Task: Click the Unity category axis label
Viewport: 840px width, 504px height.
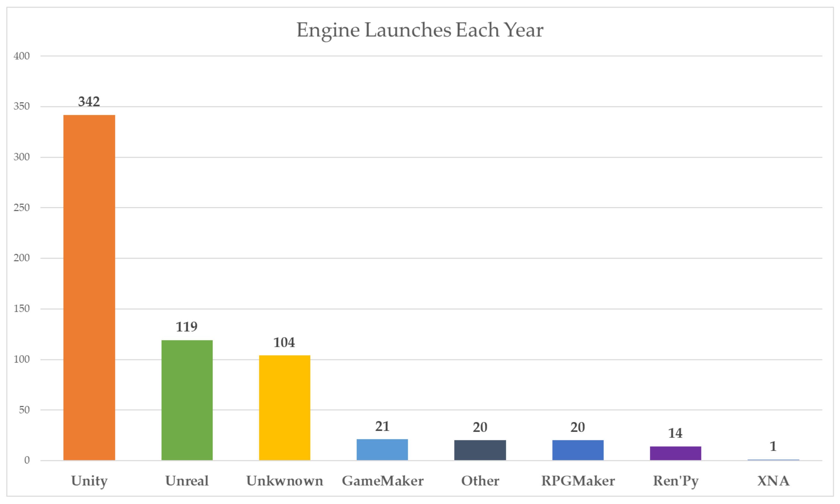Action: [89, 481]
